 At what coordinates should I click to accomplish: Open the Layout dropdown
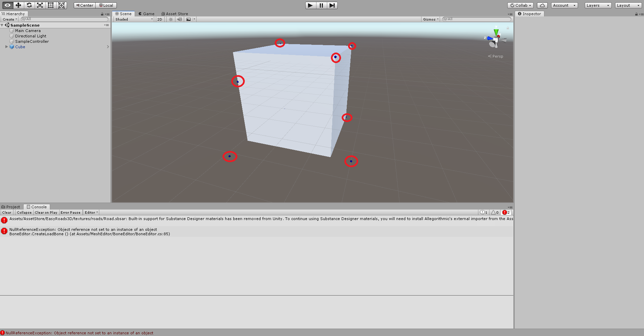628,5
